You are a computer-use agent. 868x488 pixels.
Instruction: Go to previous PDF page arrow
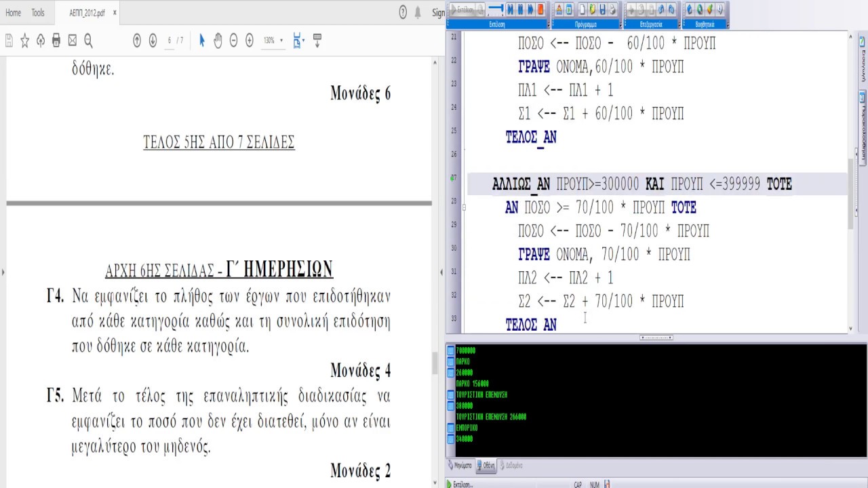pyautogui.click(x=137, y=41)
